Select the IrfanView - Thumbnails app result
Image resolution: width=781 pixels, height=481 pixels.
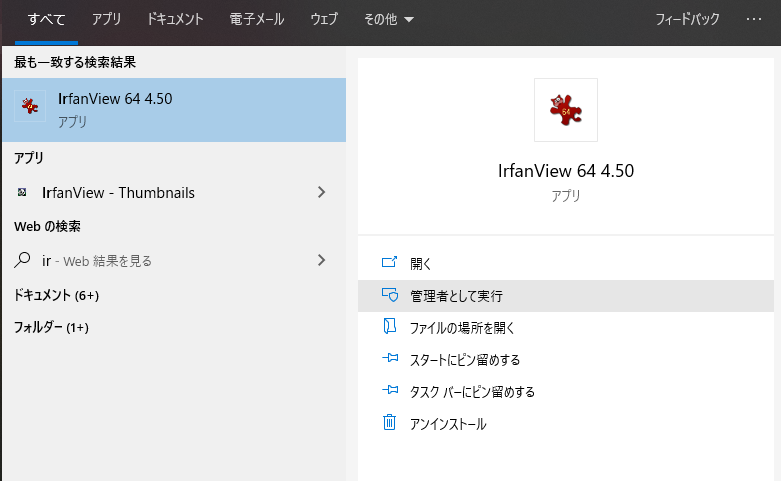174,193
